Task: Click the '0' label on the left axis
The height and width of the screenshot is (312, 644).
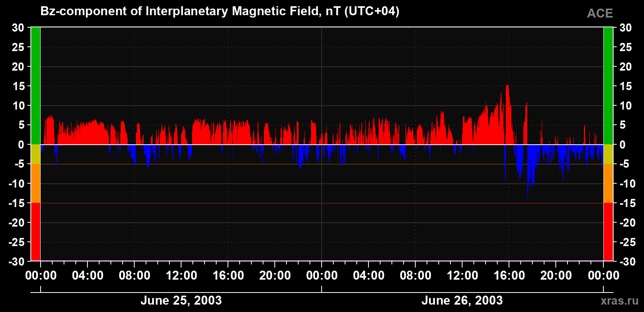Action: tap(21, 145)
